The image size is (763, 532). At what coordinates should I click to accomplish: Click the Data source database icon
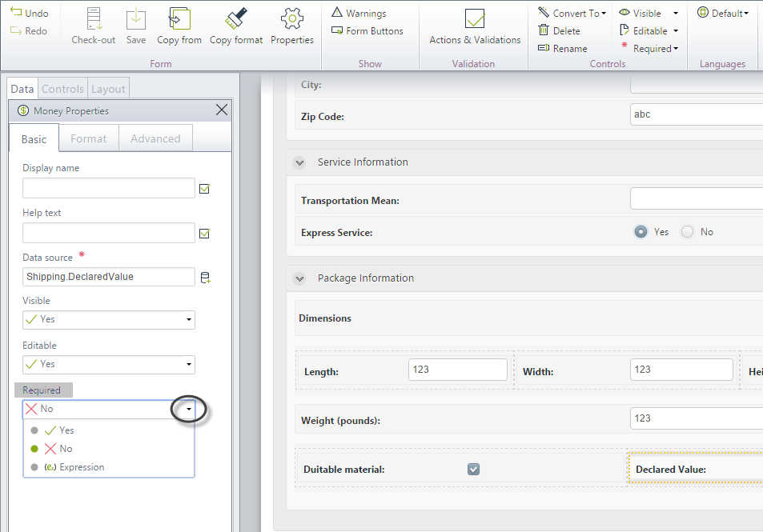coord(205,278)
